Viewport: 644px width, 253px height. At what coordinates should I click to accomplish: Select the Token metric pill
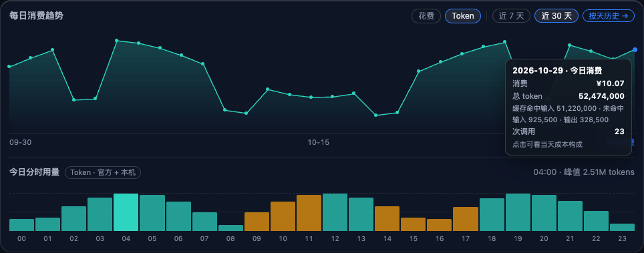pos(463,16)
